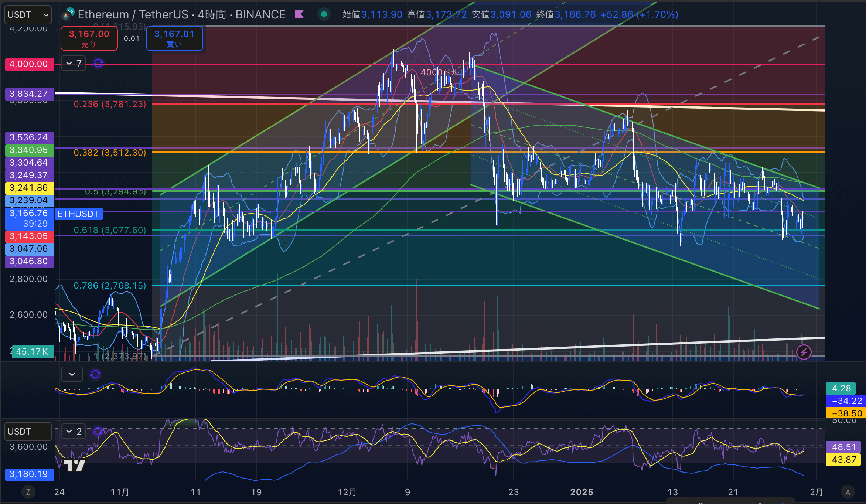The width and height of the screenshot is (866, 504).
Task: Click the pink flag icon in the header
Action: pos(299,14)
